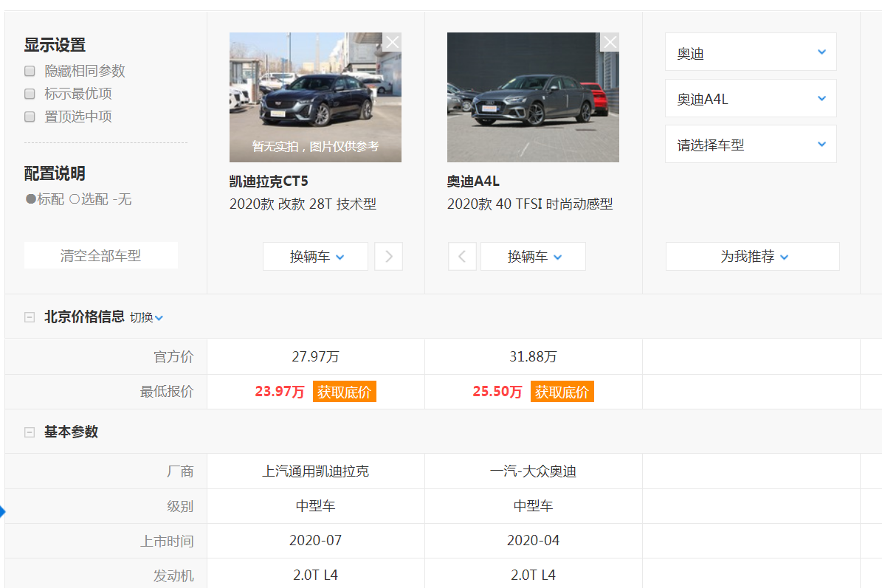The height and width of the screenshot is (588, 882).
Task: Remove the Cadillac CT5 from comparison
Action: click(392, 42)
